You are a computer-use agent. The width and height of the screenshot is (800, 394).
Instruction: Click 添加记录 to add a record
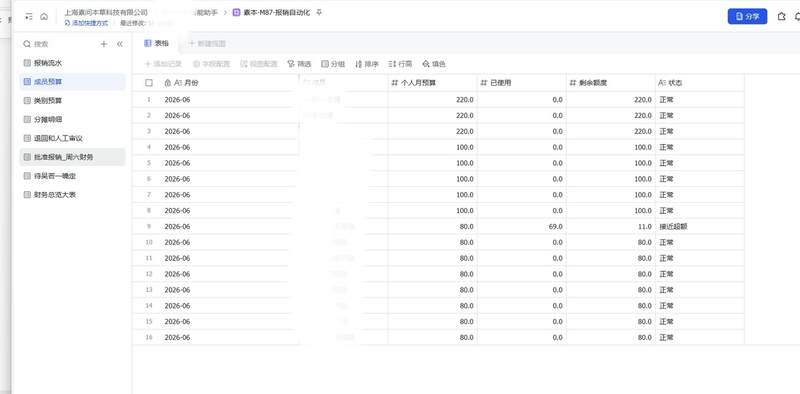[x=163, y=64]
